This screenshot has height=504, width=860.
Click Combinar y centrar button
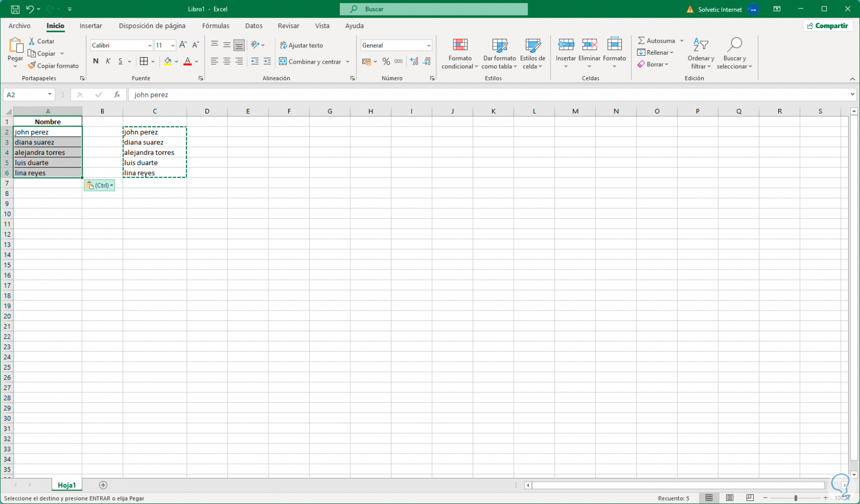click(310, 62)
